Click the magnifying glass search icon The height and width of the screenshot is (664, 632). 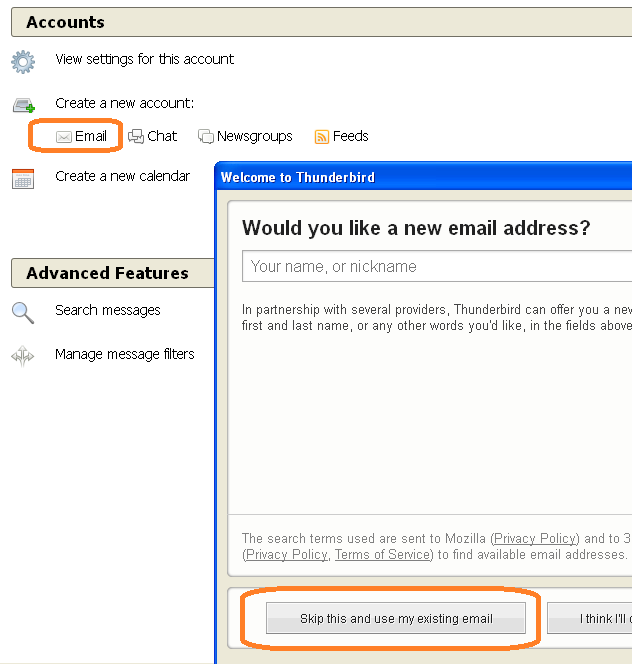(x=23, y=311)
